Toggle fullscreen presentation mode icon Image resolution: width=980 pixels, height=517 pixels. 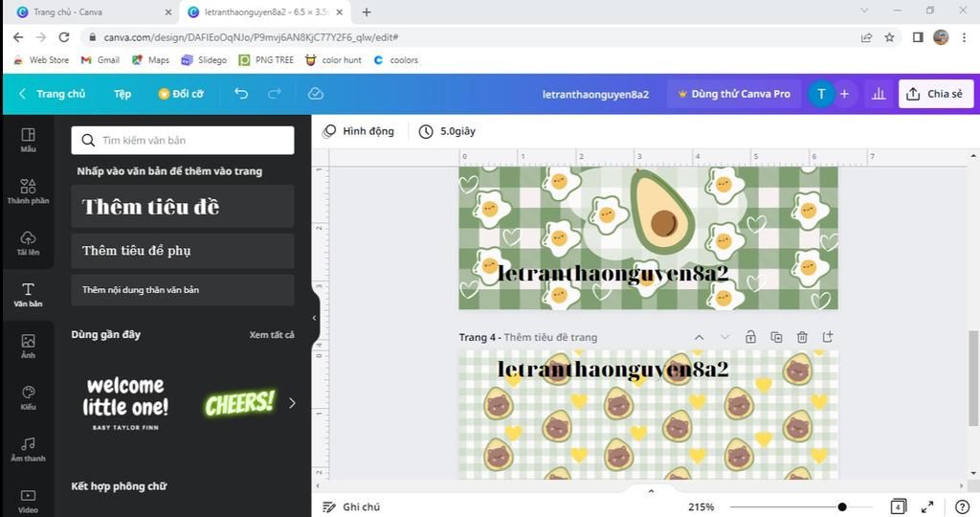[x=927, y=507]
